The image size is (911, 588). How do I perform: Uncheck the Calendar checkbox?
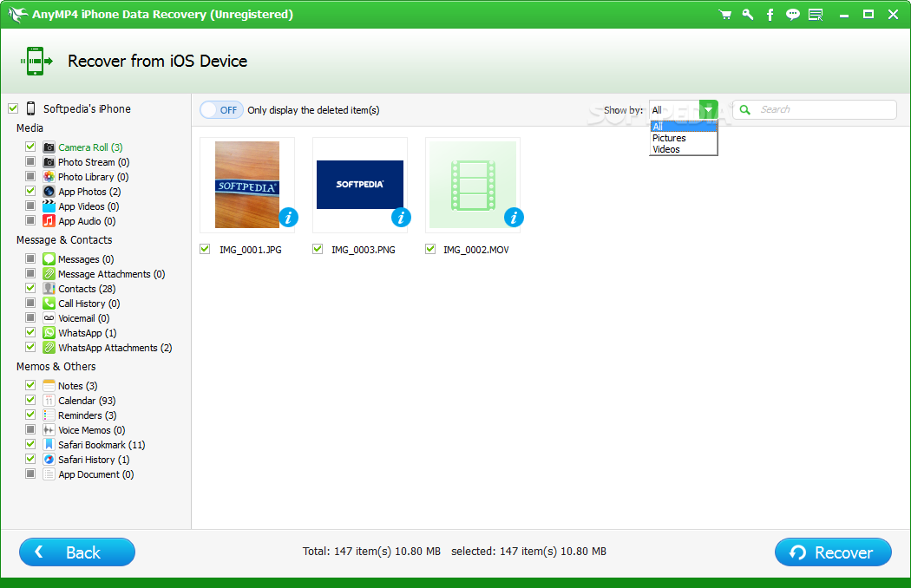click(30, 400)
